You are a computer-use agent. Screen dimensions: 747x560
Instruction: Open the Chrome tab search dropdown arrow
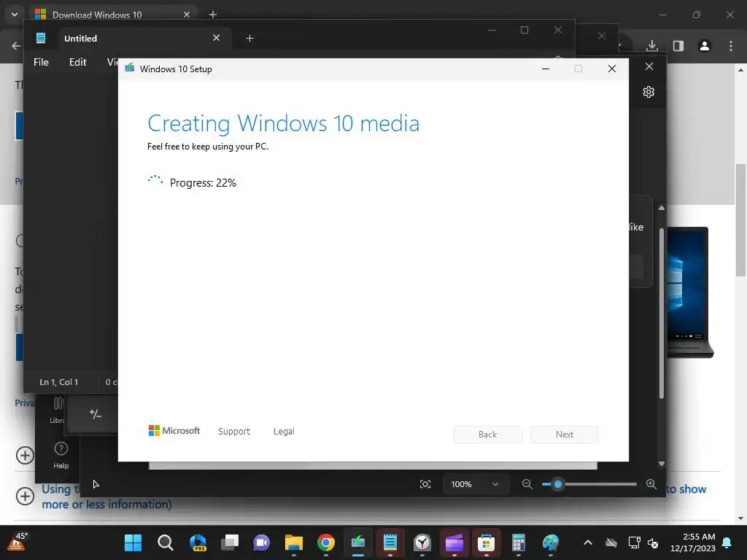click(15, 15)
